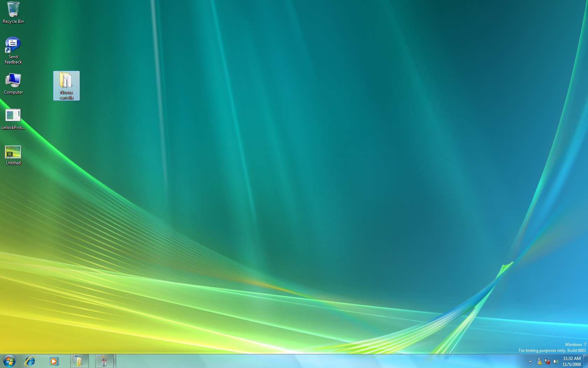Switch to the Windows Explorer taskbar button
The height and width of the screenshot is (368, 588).
pos(79,361)
